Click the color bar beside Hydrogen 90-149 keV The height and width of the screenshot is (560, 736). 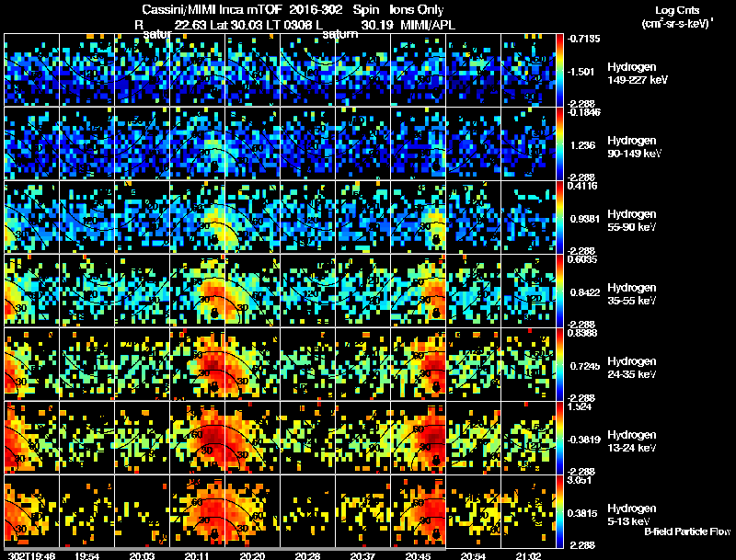pyautogui.click(x=559, y=143)
